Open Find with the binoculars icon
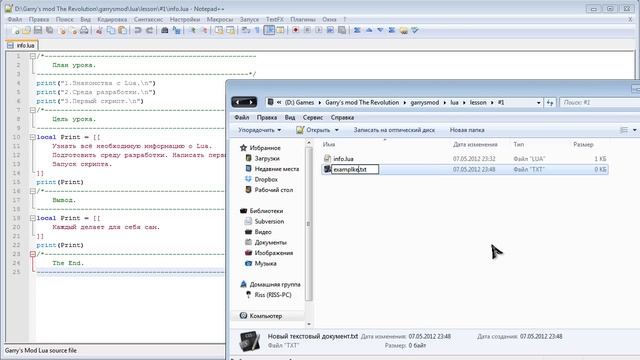 point(164,30)
